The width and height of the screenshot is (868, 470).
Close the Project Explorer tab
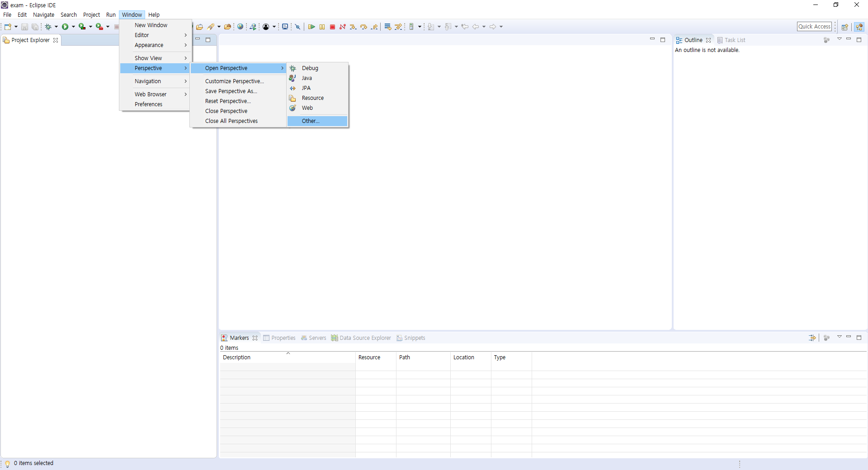tap(56, 40)
